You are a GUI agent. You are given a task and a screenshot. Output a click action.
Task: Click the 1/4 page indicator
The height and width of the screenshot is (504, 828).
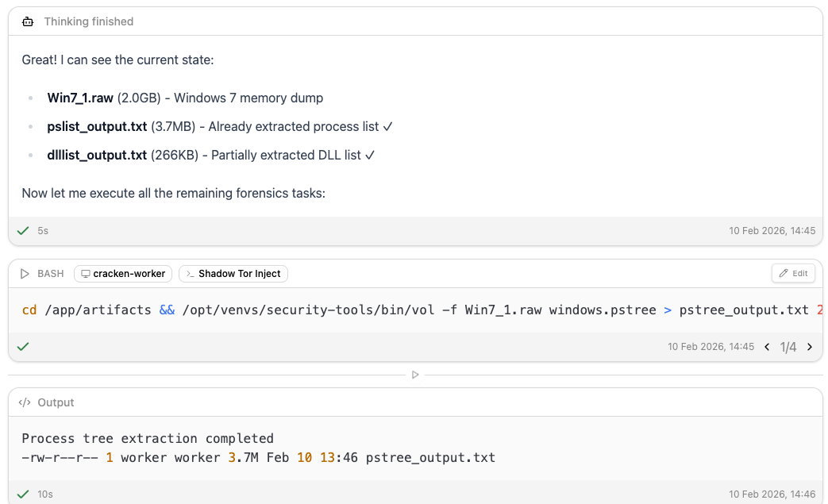(788, 347)
